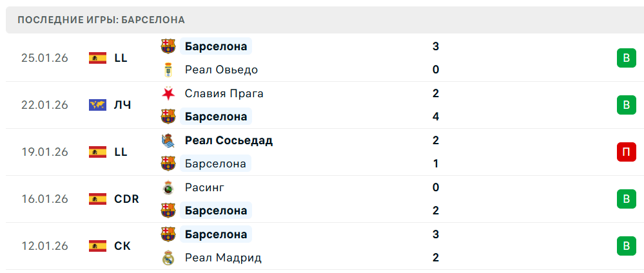Viewport: 644px width, 273px height.
Task: Click the Real Madrid club crest
Action: pos(168,258)
